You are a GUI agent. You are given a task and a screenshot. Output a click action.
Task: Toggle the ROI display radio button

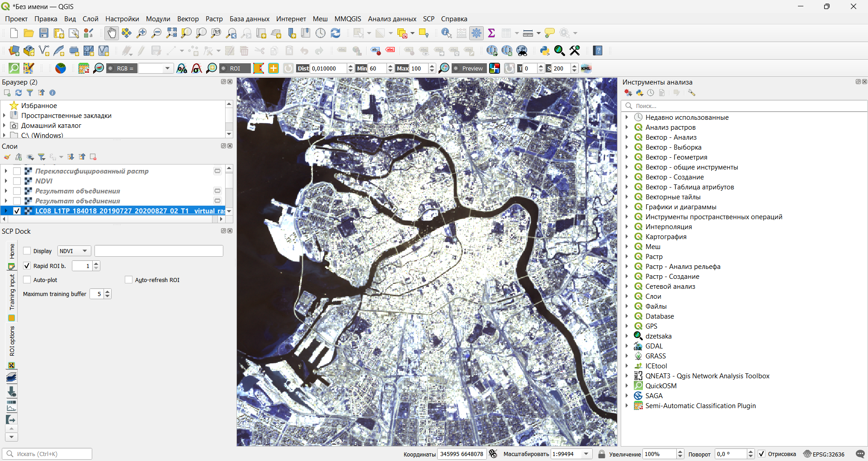coord(224,68)
